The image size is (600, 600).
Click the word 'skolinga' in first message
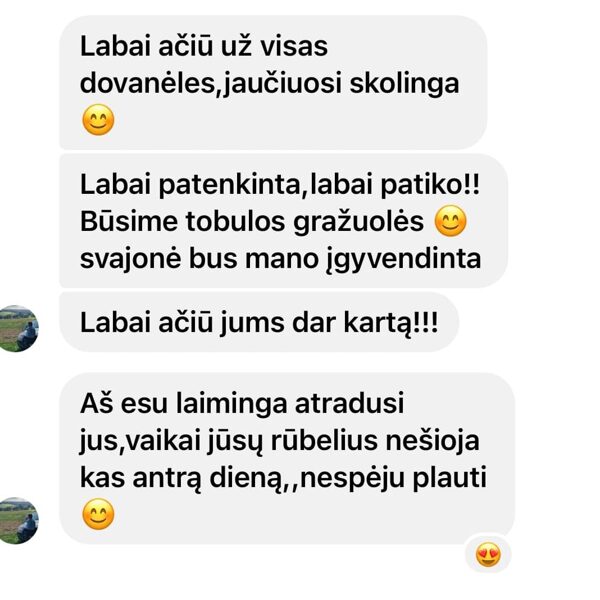pyautogui.click(x=404, y=84)
